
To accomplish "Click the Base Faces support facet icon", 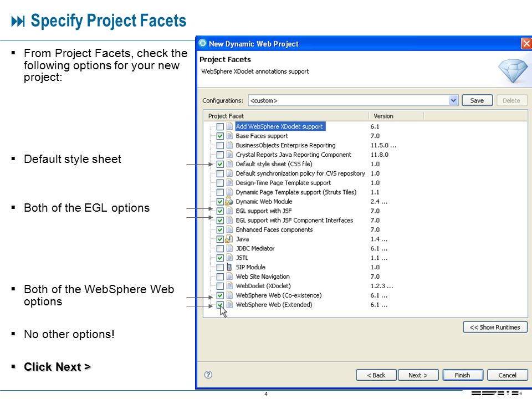I will click(x=229, y=136).
